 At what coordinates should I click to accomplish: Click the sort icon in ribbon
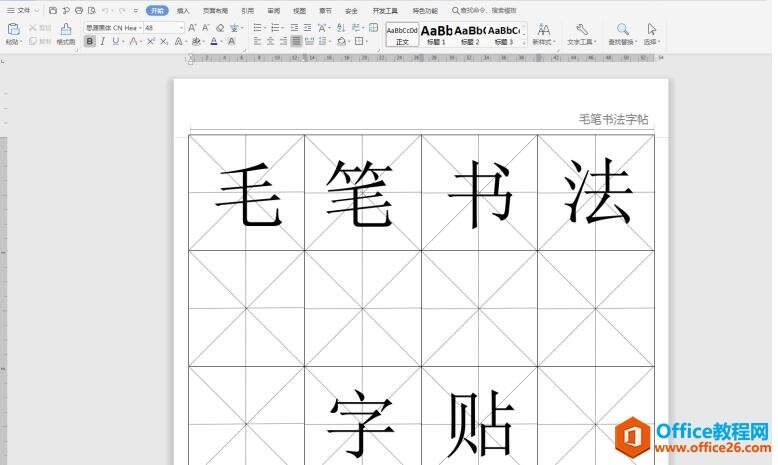(x=340, y=28)
